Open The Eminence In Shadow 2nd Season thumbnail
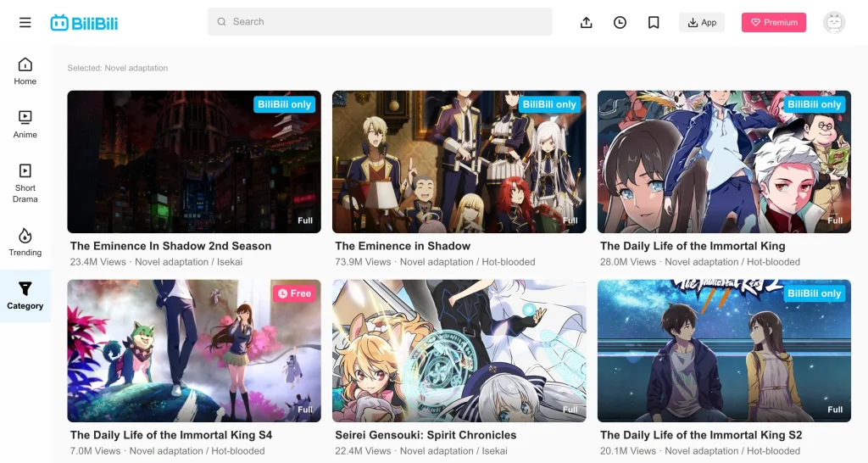The image size is (868, 463). point(194,162)
